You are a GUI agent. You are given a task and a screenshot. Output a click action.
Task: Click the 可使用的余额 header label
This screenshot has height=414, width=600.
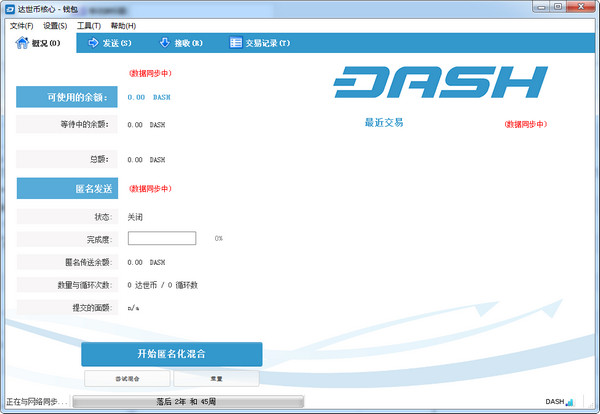(67, 97)
